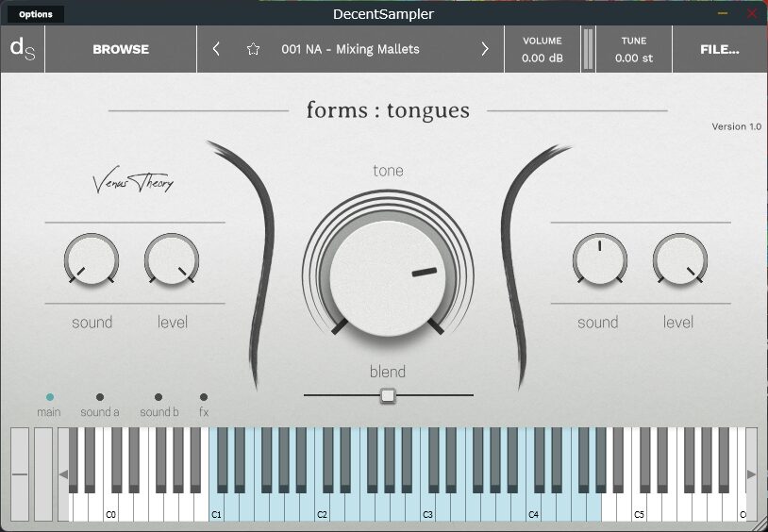Click the DecentSampler ds logo icon
768x532 pixels.
[22, 49]
